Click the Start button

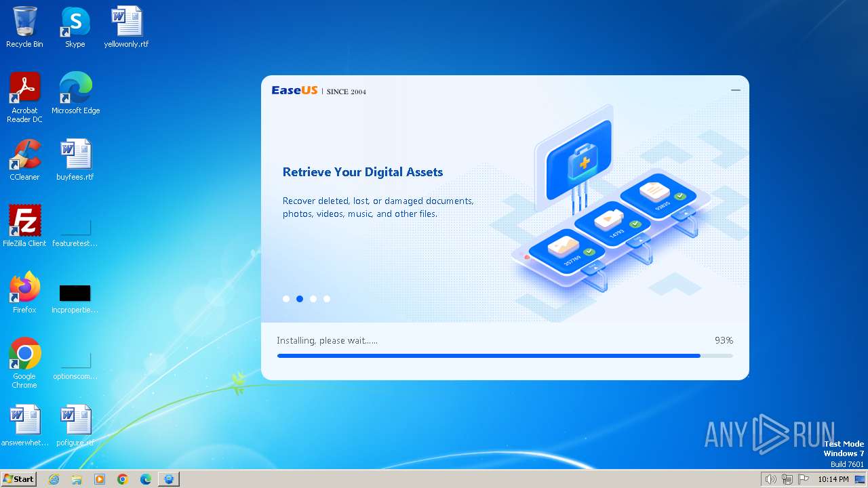(x=19, y=479)
